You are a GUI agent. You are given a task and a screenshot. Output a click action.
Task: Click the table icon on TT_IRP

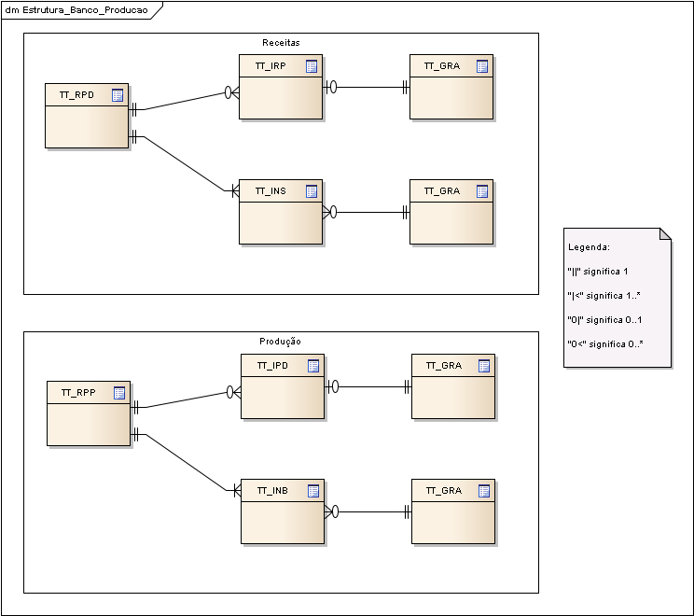(x=312, y=66)
